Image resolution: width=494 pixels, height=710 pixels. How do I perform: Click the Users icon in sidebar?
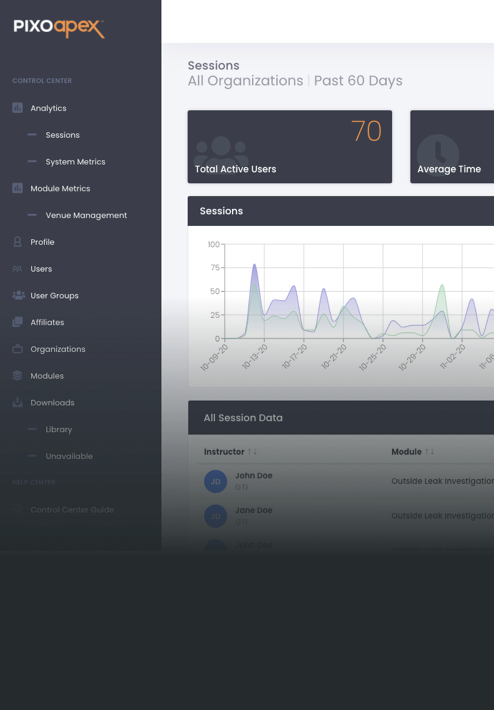coord(17,269)
